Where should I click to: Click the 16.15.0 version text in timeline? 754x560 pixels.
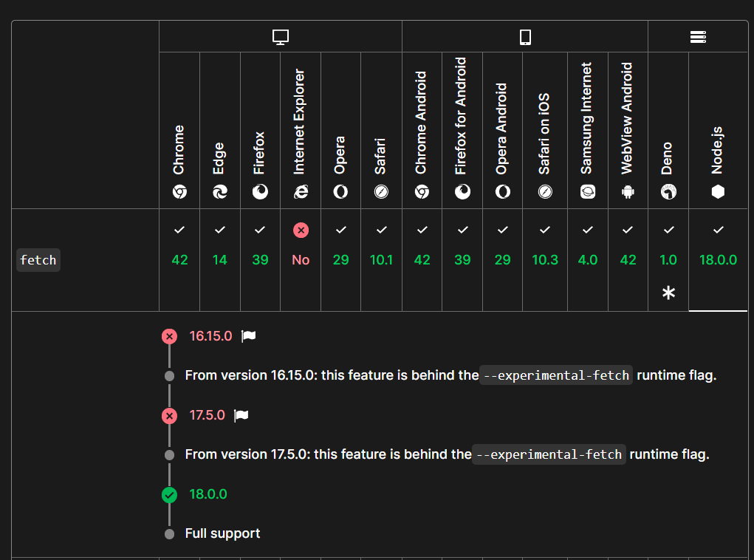[210, 336]
